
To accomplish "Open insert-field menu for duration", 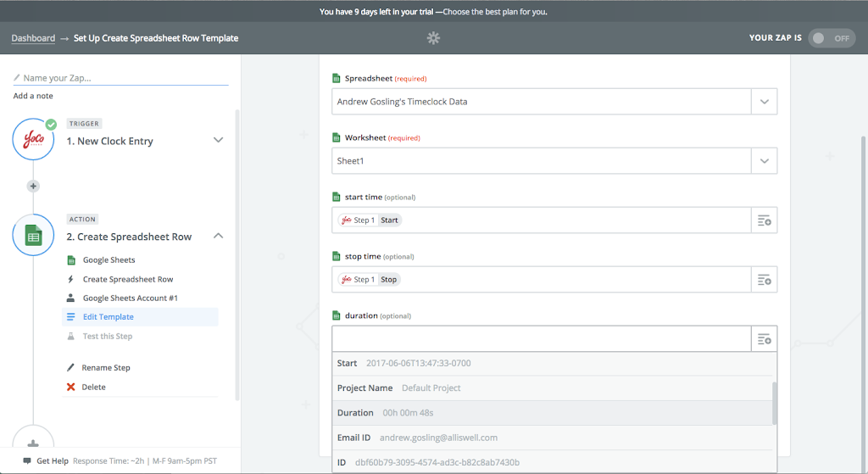I will (x=764, y=339).
